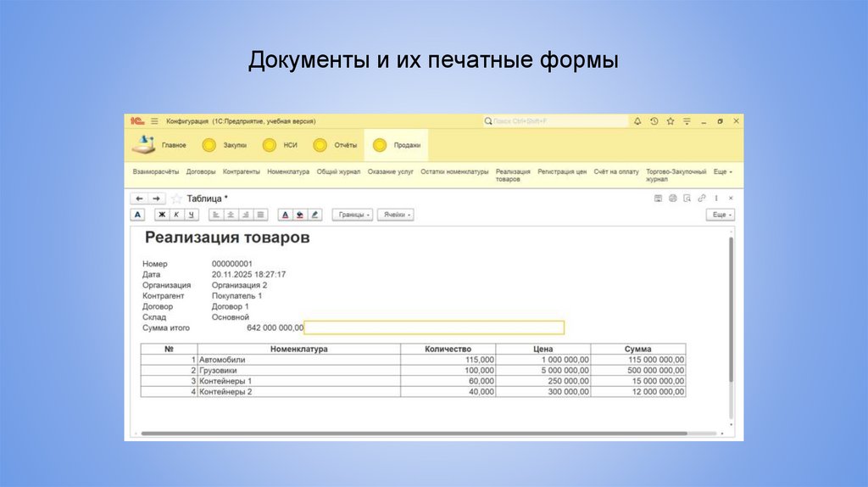Save the spreadsheet document icon
This screenshot has width=868, height=487.
pos(658,199)
